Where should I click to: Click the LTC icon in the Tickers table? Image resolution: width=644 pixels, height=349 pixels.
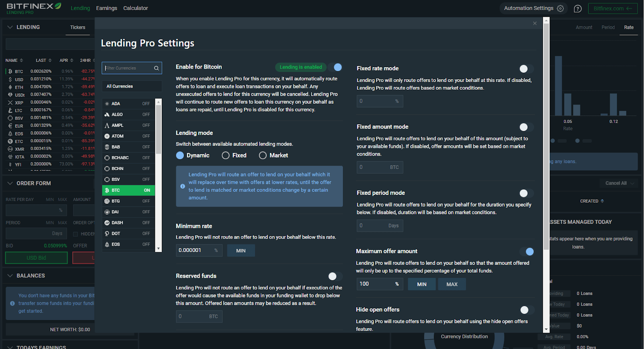point(10,110)
